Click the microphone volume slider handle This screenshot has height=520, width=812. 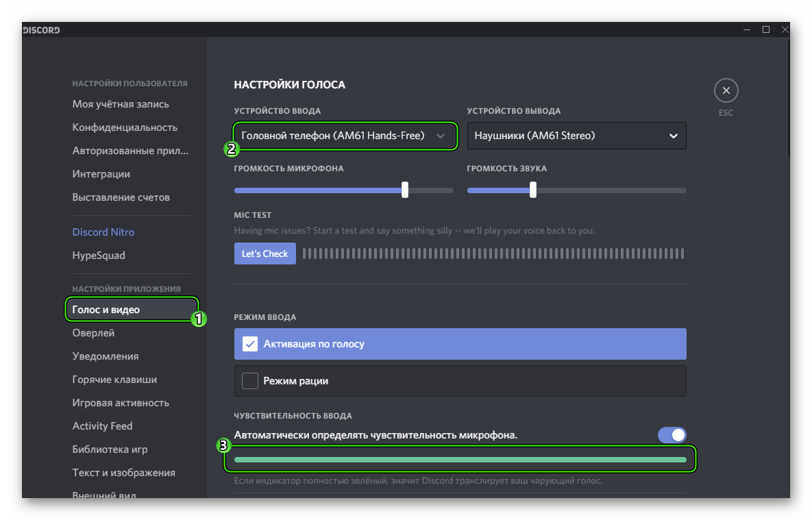pyautogui.click(x=405, y=190)
